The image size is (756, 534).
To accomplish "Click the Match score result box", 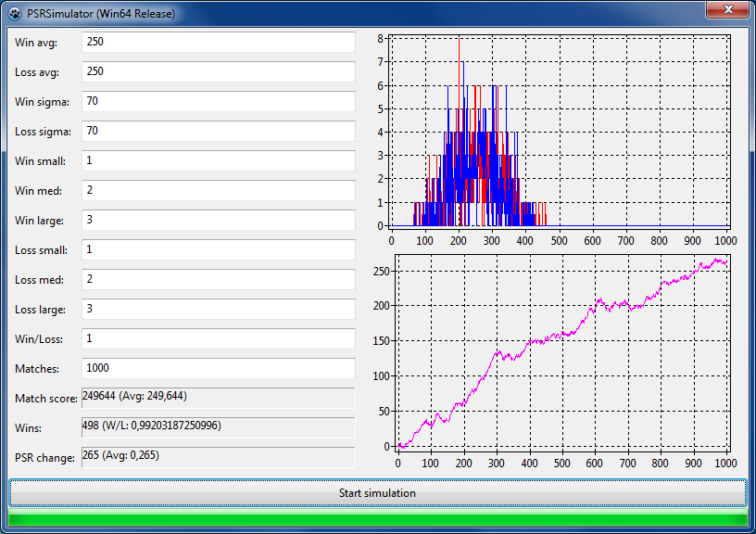I will [x=219, y=398].
